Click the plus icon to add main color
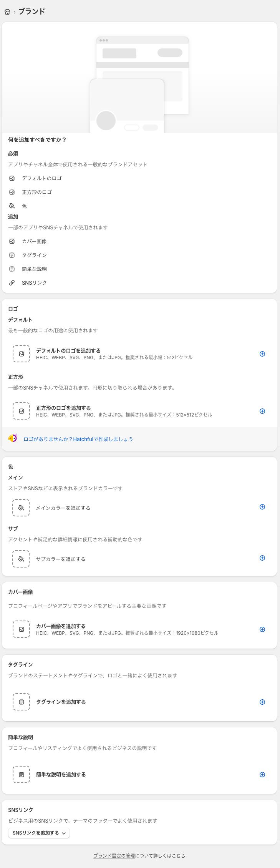 262,507
